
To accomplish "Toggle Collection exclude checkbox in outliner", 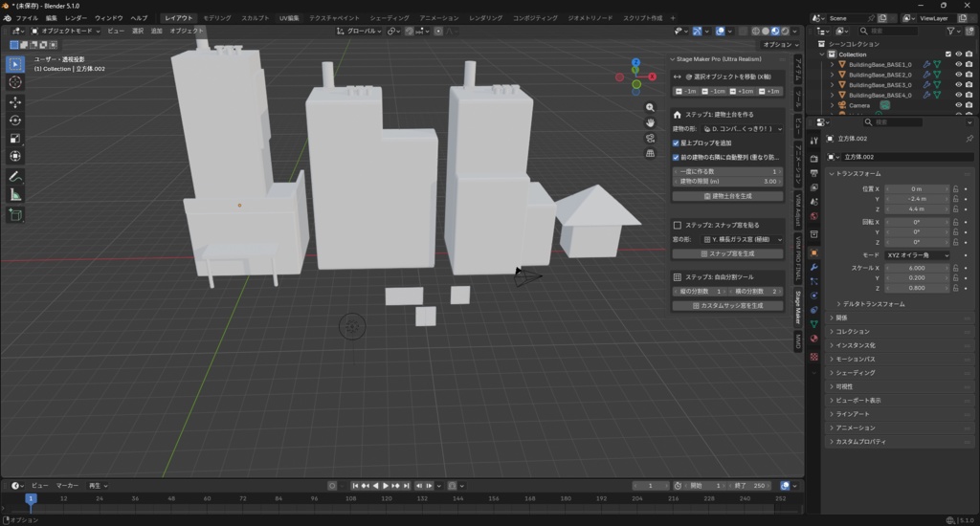I will (948, 55).
